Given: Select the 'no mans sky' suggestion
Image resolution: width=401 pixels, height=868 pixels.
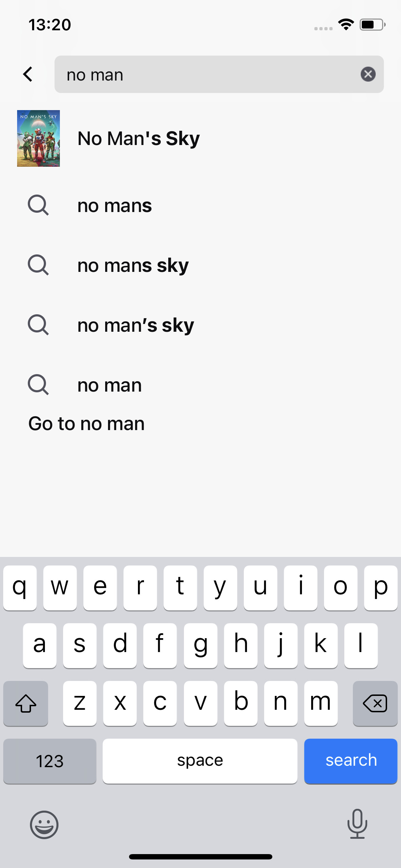Looking at the screenshot, I should pos(133,265).
